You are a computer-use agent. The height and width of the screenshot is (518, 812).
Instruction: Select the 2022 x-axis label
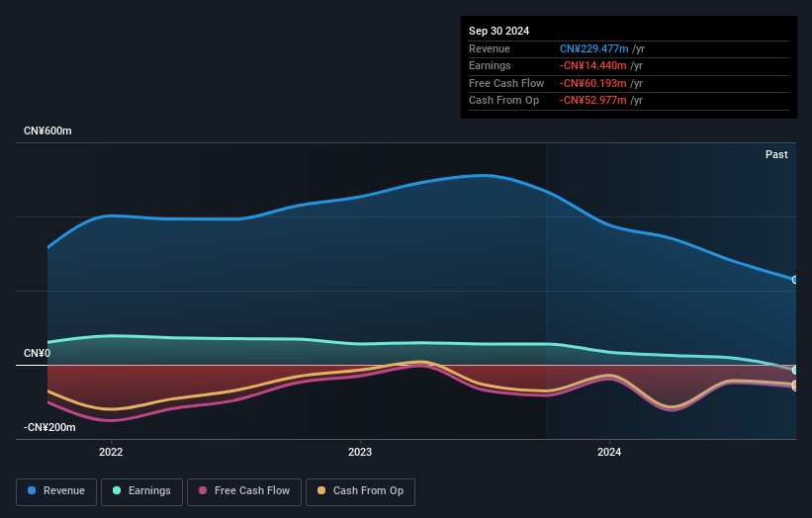tap(111, 453)
